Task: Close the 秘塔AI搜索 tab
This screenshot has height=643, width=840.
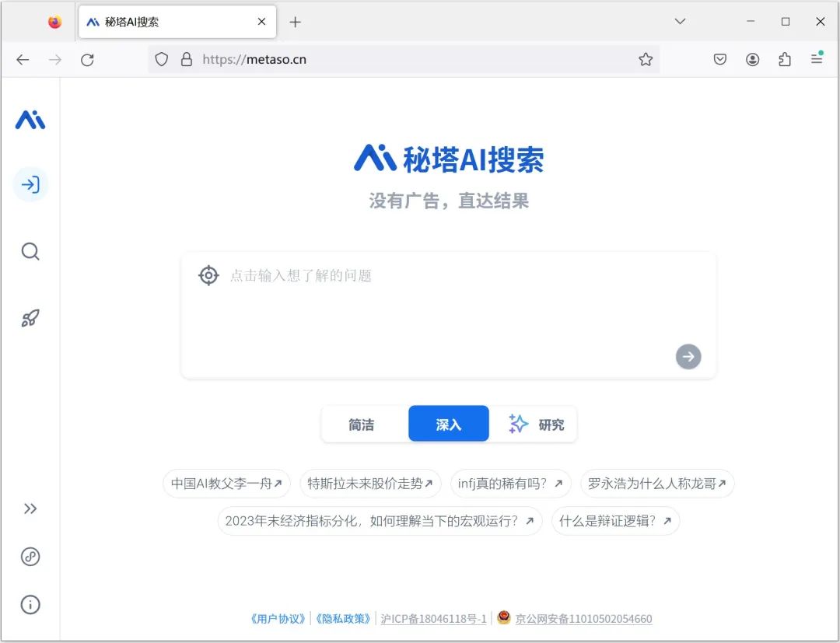Action: tap(261, 22)
